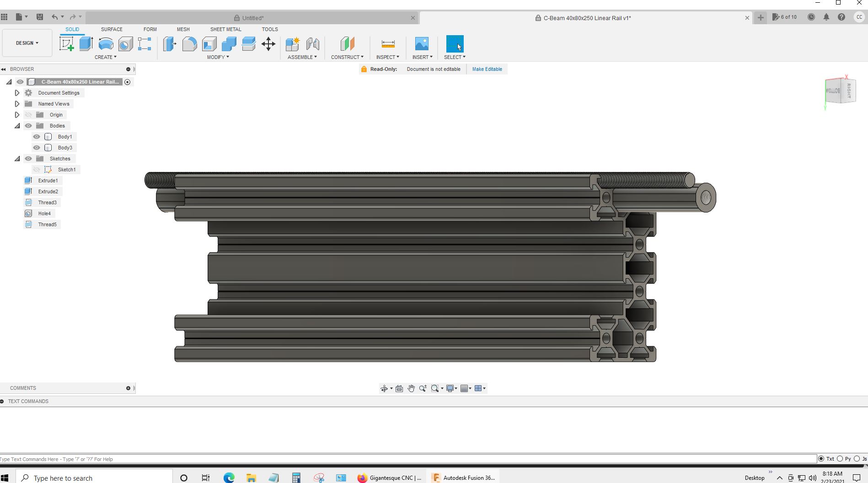This screenshot has width=868, height=483.
Task: Open the data panel grid icon
Action: point(4,17)
